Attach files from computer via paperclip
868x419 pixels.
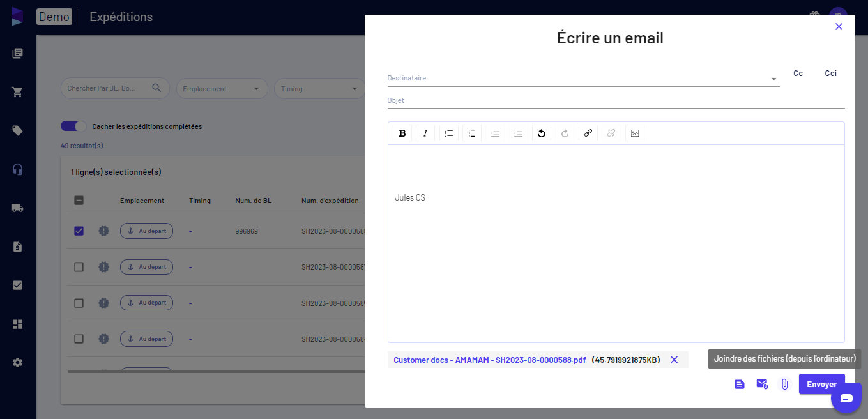click(x=785, y=385)
